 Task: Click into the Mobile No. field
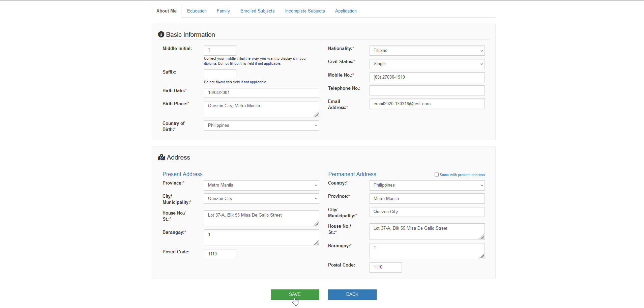point(427,77)
